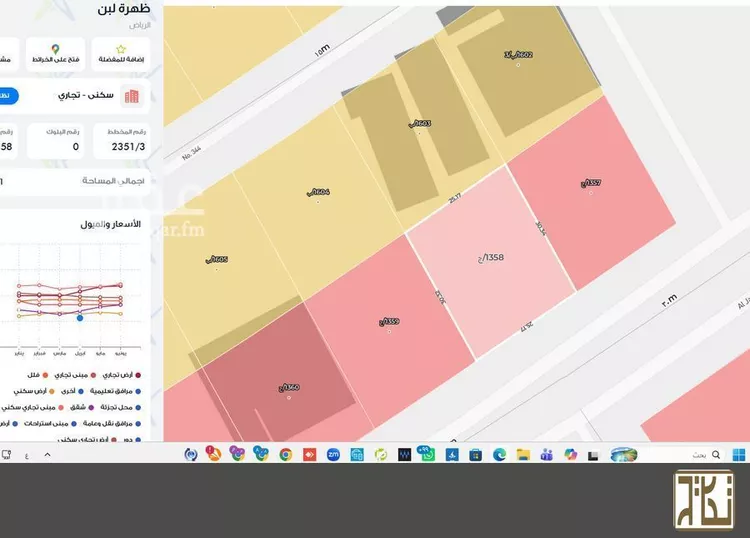Open Microsoft Store from the taskbar
This screenshot has width=750, height=538.
click(x=475, y=454)
